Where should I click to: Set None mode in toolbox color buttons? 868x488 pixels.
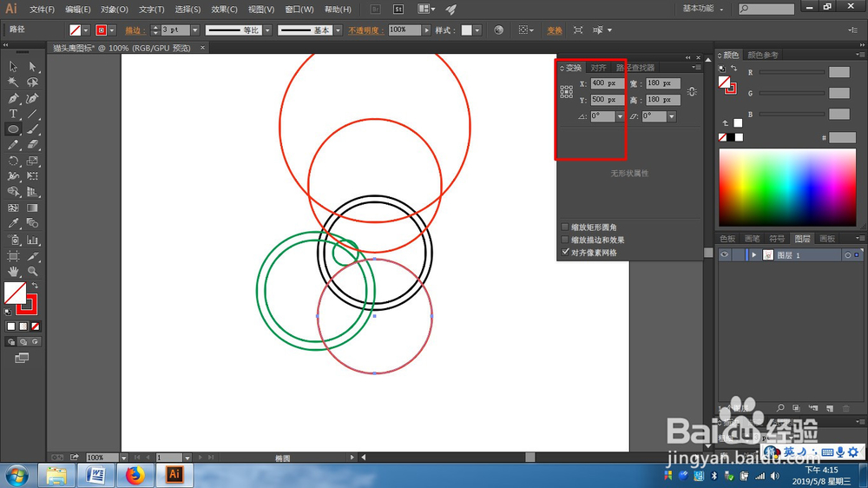tap(36, 326)
